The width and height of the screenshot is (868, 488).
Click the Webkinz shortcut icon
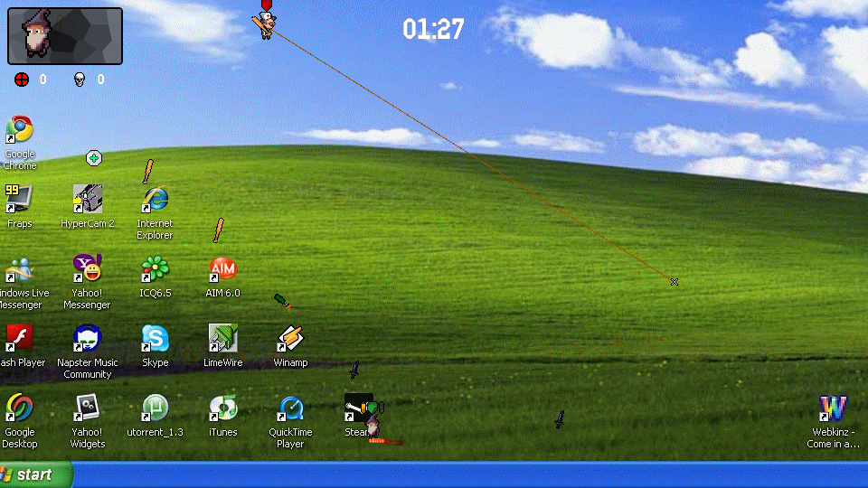pos(833,408)
